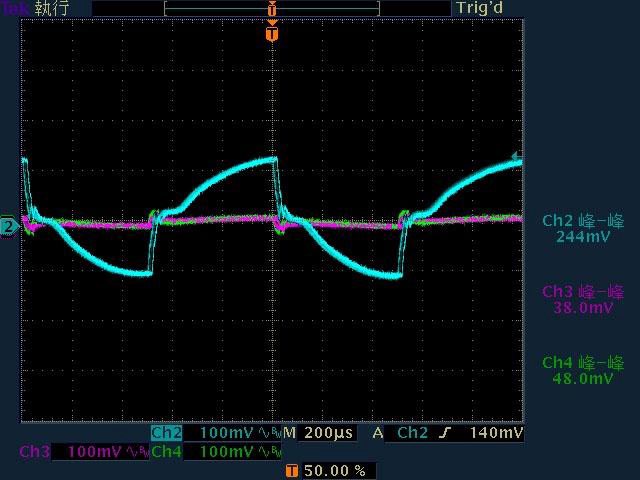Click the Ch2 peak-to-peak 244mV measurement
This screenshot has height=480, width=640.
tap(583, 229)
